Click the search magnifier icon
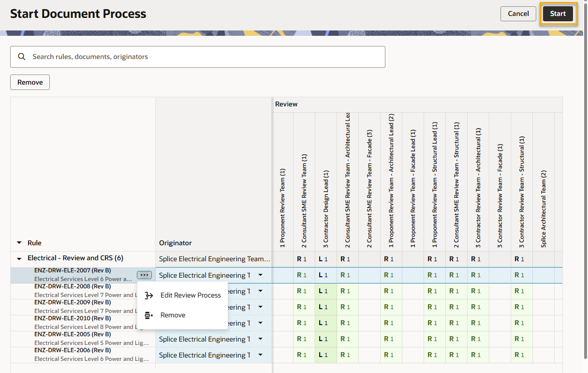 pyautogui.click(x=21, y=57)
